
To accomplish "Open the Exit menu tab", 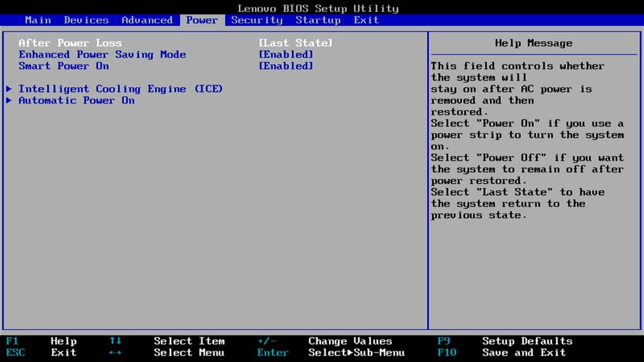I will coord(366,20).
